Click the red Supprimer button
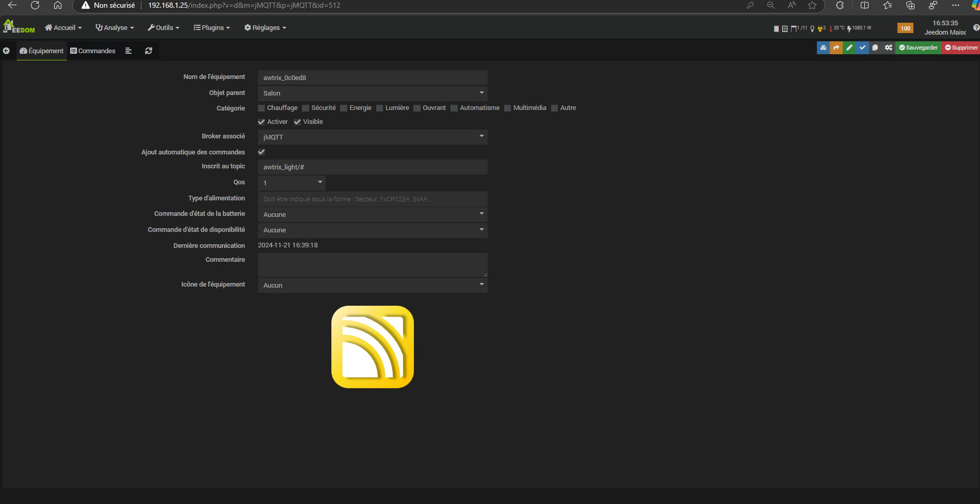 pos(961,48)
